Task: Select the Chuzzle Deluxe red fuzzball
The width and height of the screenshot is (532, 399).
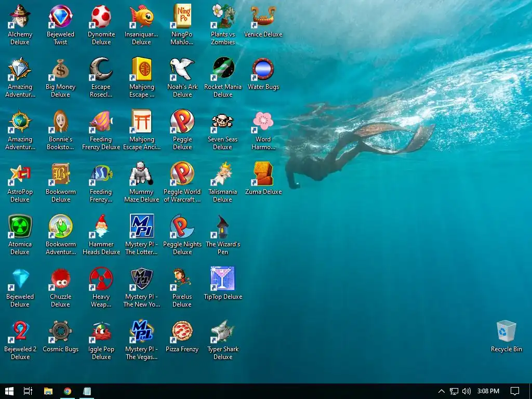Action: click(x=60, y=278)
